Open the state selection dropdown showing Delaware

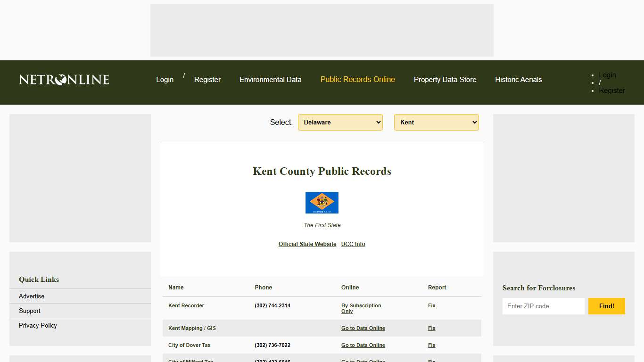pos(340,122)
